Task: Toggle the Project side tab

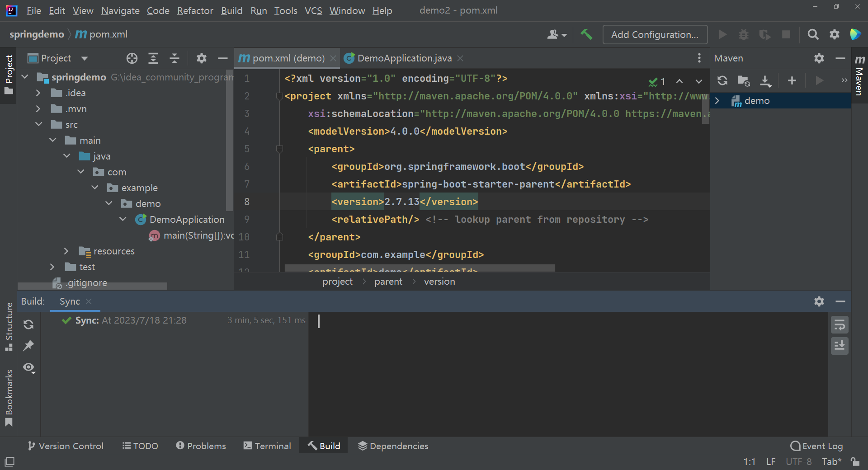Action: click(9, 75)
